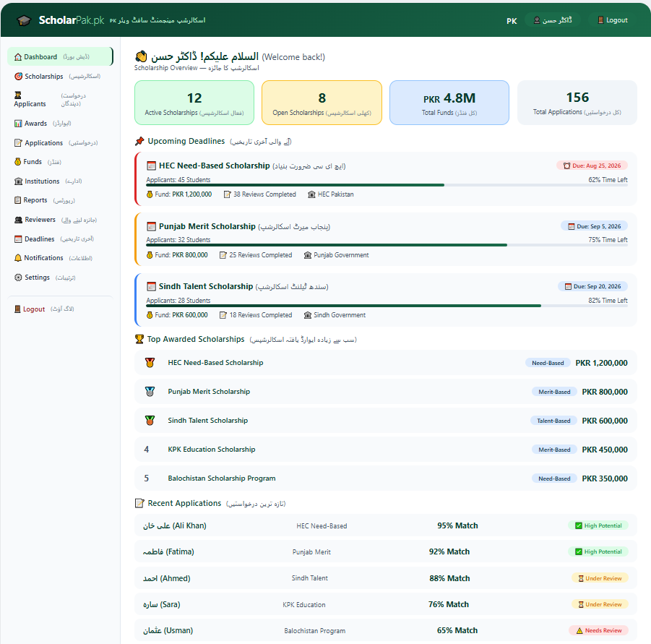
Task: Open the Applicants menu item
Action: pyautogui.click(x=60, y=100)
